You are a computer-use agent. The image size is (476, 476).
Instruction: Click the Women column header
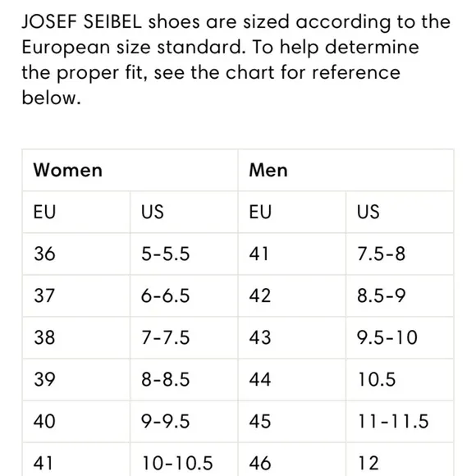point(130,170)
